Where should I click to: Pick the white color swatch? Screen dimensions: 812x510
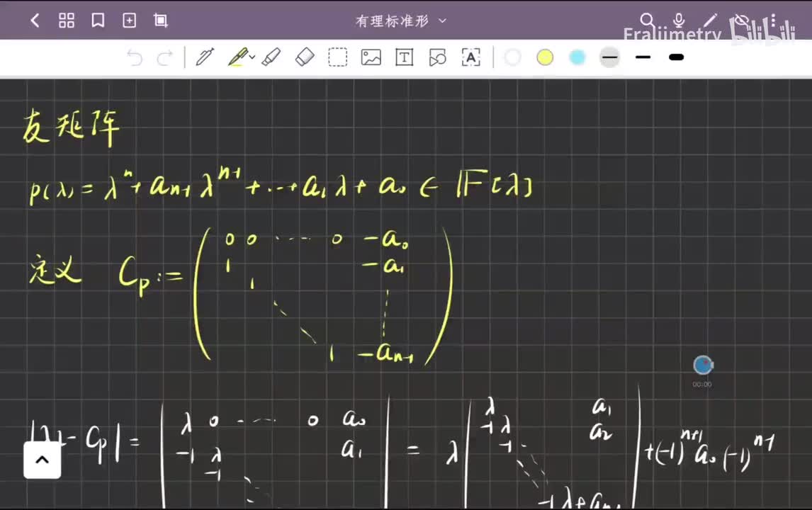pyautogui.click(x=512, y=57)
